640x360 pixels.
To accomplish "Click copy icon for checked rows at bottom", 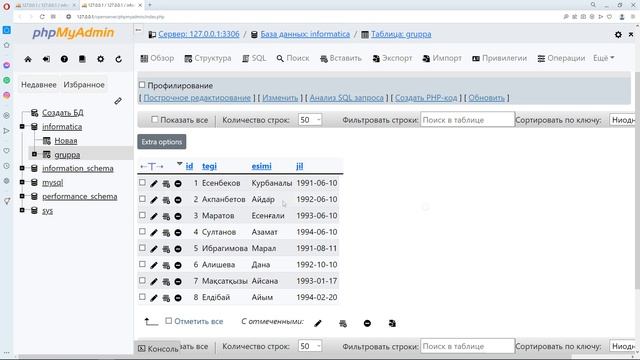I will coord(343,323).
